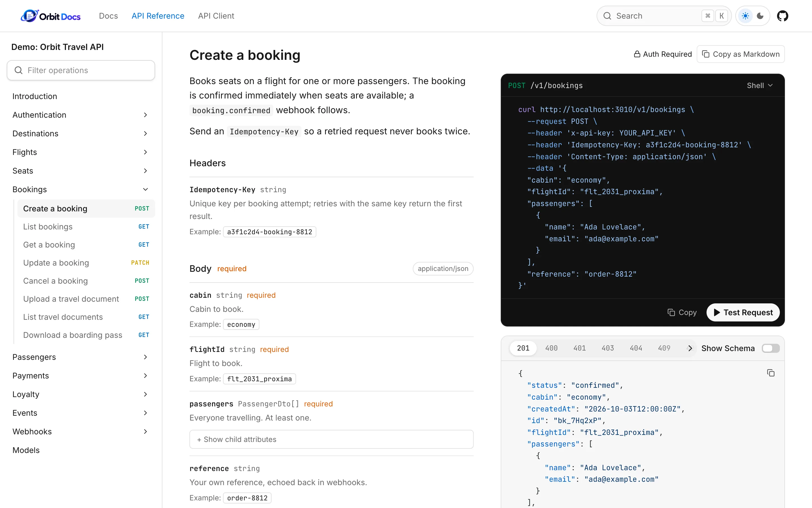Expand the Payments sidebar section
This screenshot has width=812, height=508.
click(81, 376)
